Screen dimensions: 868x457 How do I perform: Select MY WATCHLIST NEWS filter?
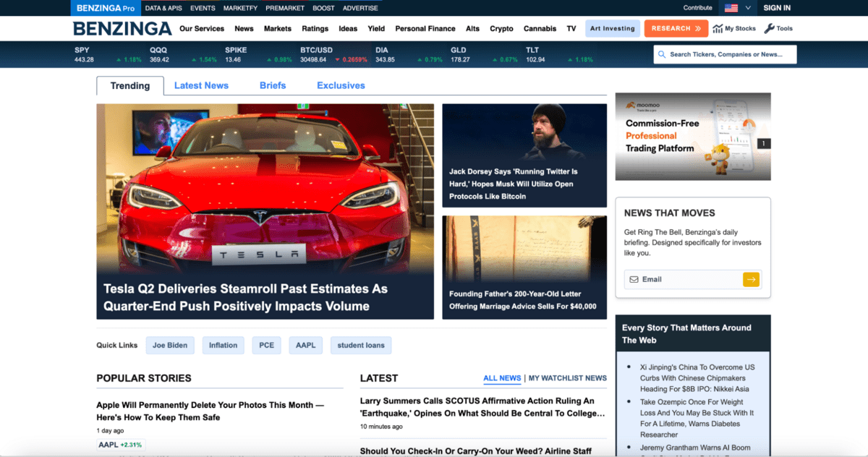(x=568, y=378)
